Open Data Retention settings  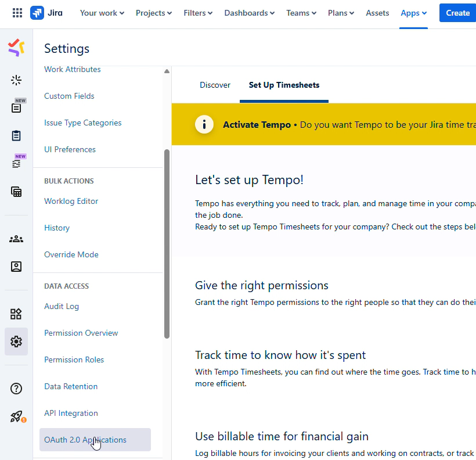click(x=71, y=386)
